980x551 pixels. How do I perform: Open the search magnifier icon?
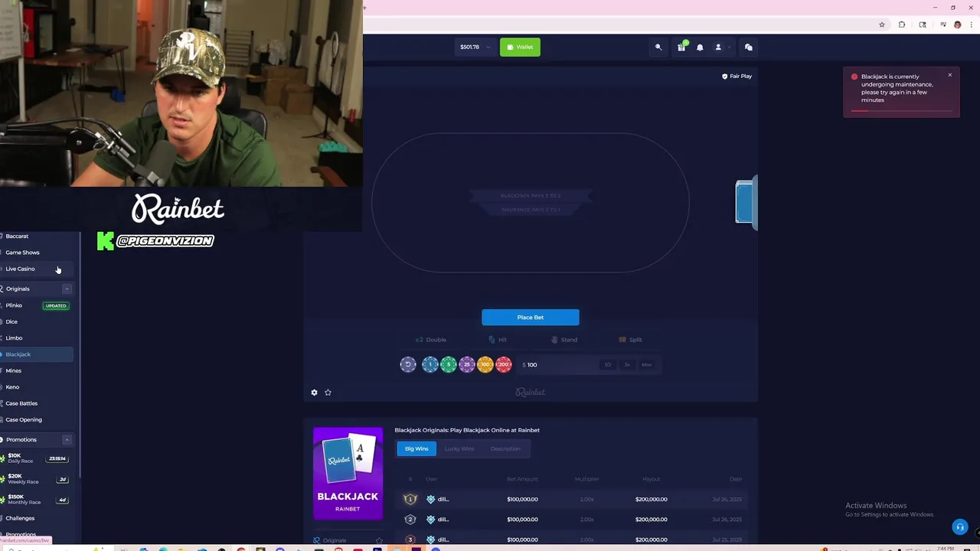point(658,47)
